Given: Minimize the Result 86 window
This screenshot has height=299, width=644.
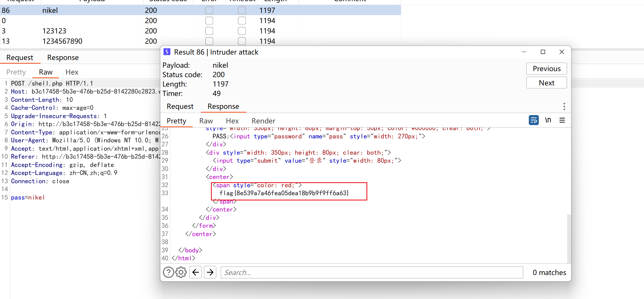Looking at the screenshot, I should (x=524, y=52).
